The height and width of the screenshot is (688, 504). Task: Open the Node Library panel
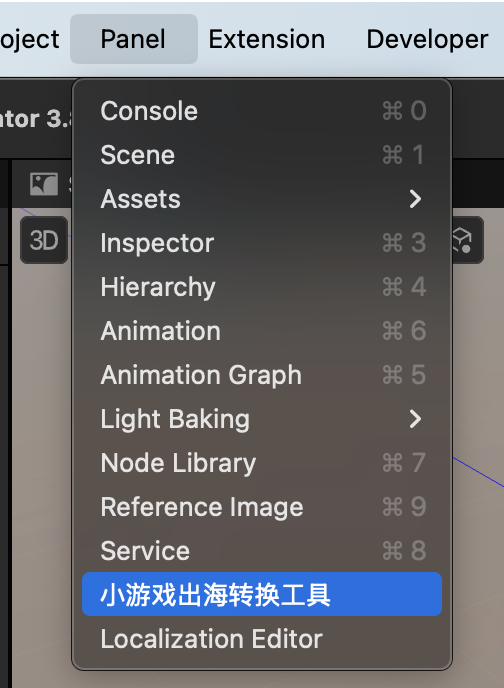[262, 462]
